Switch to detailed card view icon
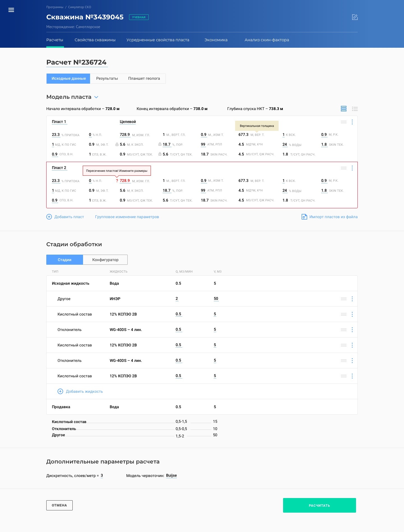The width and height of the screenshot is (404, 532). 344,109
